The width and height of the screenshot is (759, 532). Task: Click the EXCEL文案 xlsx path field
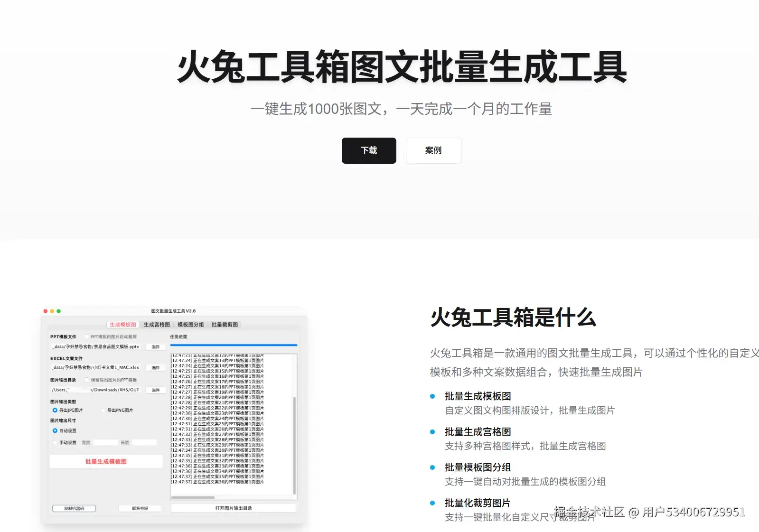coord(95,368)
